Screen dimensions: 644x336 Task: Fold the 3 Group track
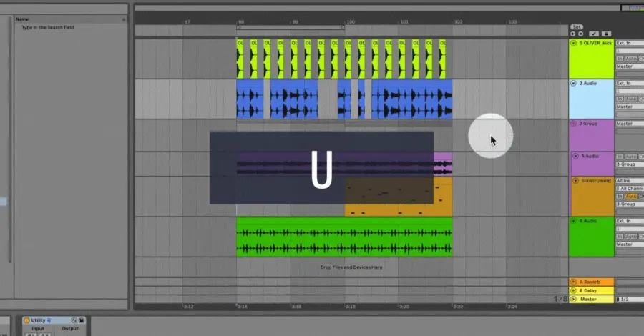[573, 124]
